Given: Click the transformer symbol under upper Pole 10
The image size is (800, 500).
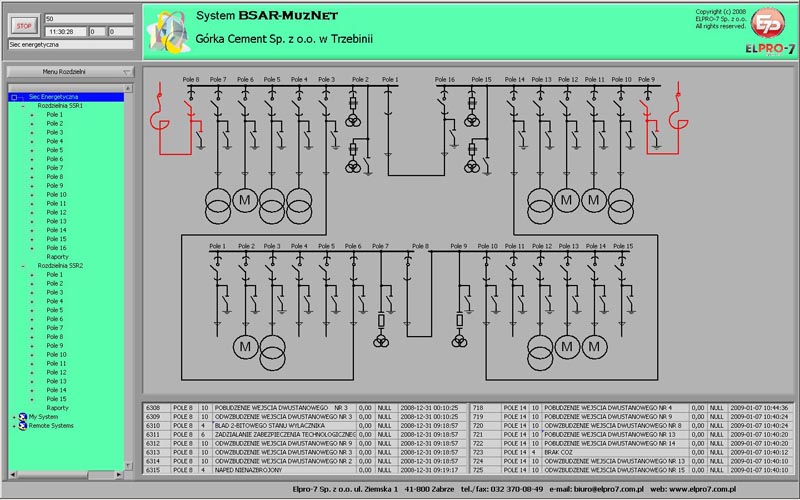Looking at the screenshot, I should pyautogui.click(x=621, y=206).
